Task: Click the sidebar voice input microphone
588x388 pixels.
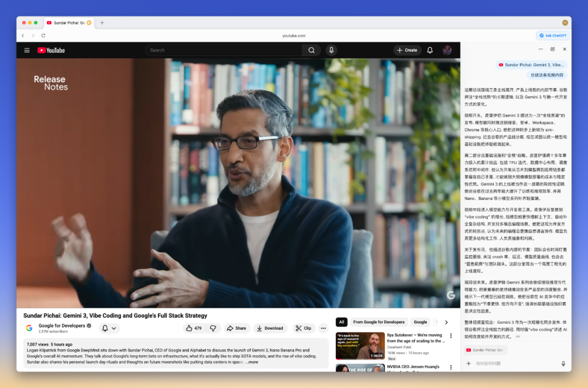Action: tap(563, 364)
